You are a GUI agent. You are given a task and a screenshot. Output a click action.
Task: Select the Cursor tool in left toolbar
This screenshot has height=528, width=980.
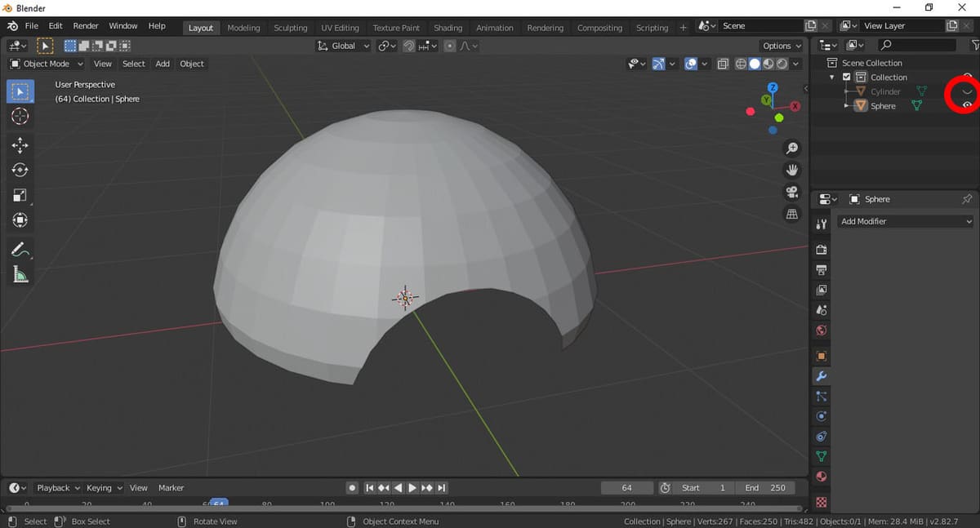point(20,116)
